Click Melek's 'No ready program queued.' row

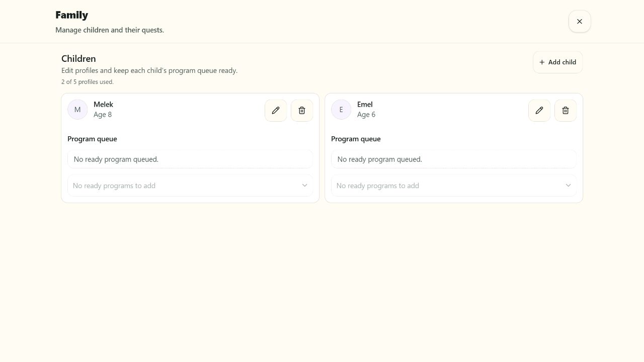tap(190, 159)
